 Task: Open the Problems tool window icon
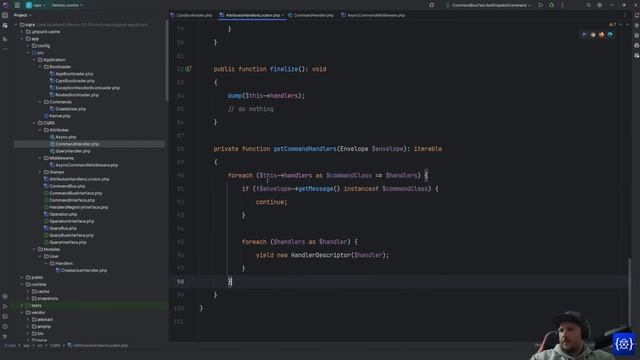tap(5, 327)
